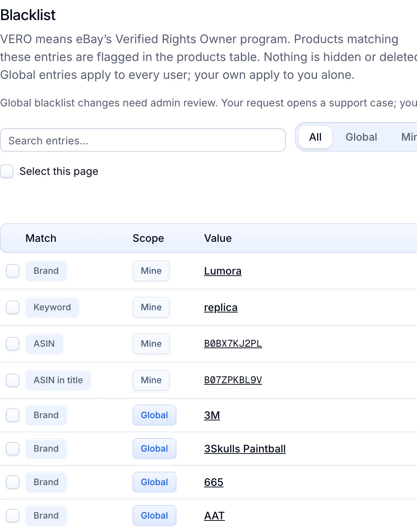
Task: Click the Brand badge in Lumora row
Action: [x=46, y=271]
